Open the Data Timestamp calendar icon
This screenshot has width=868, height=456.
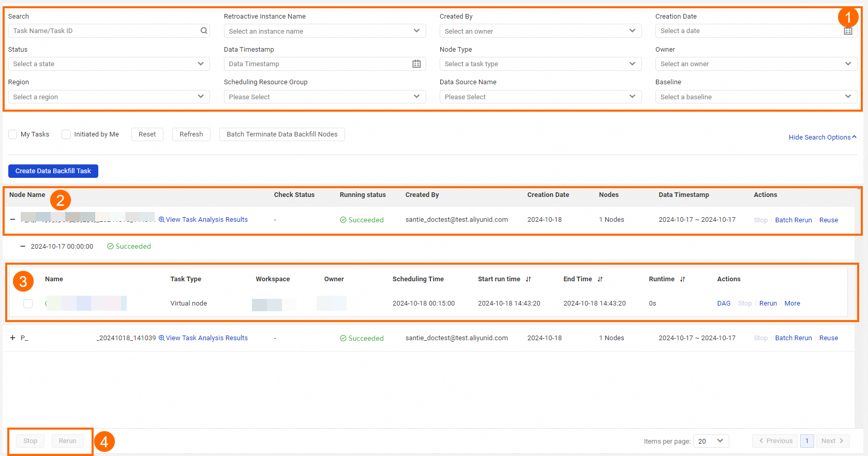point(416,64)
